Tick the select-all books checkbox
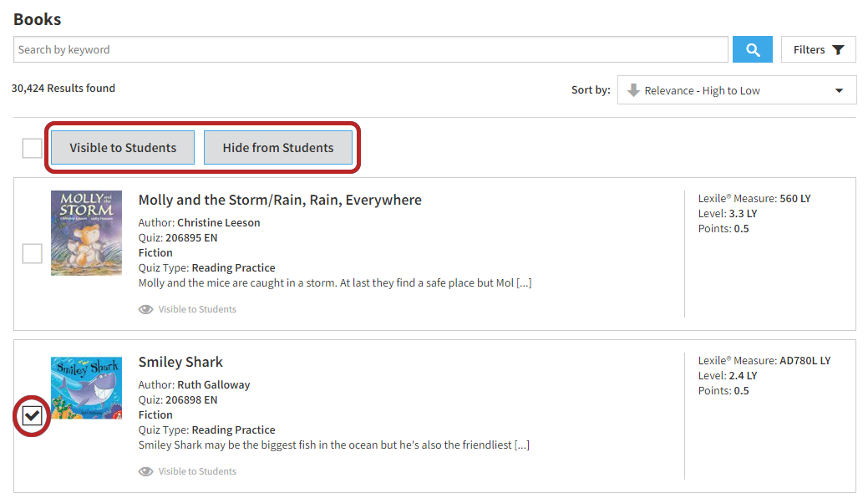The width and height of the screenshot is (868, 498). pos(32,148)
